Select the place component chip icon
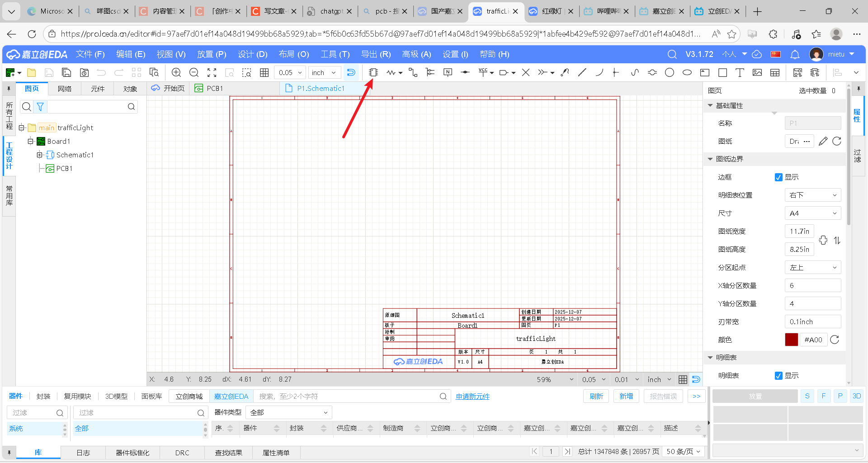 [373, 72]
